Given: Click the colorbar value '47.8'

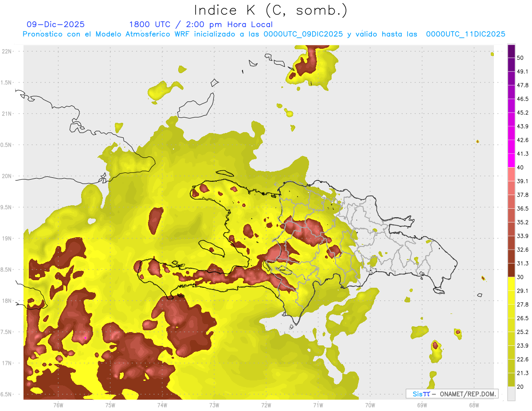Looking at the screenshot, I should tap(523, 85).
